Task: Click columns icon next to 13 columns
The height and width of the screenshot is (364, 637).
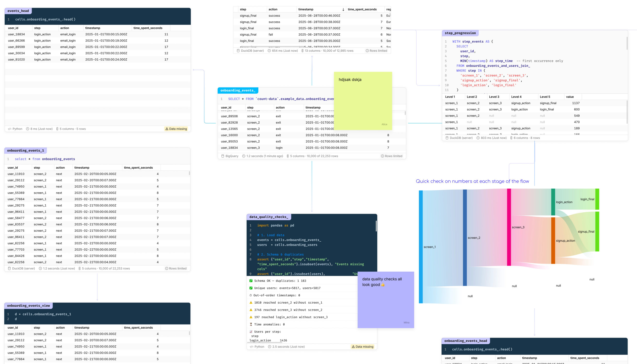Action: click(x=303, y=51)
